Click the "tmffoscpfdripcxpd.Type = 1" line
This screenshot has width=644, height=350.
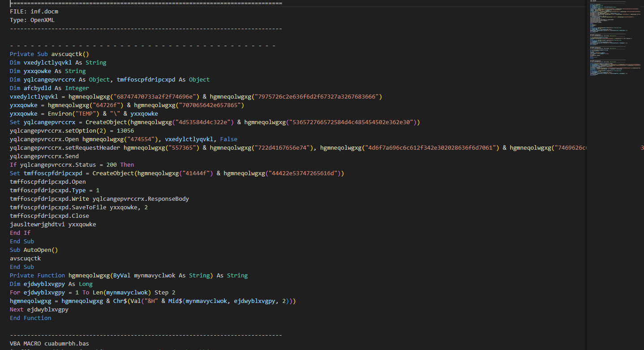point(55,190)
